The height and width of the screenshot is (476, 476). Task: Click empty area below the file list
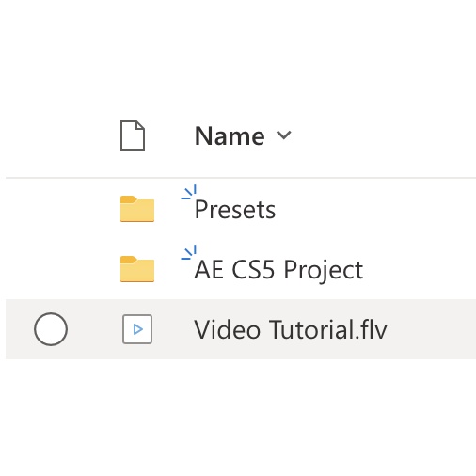(238, 417)
